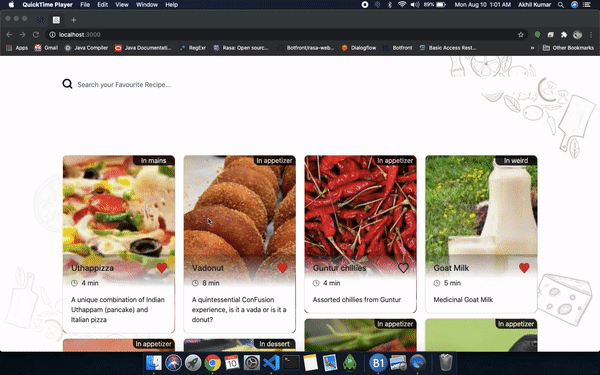
Task: Click the search magnifier icon beside recipe search
Action: 67,84
